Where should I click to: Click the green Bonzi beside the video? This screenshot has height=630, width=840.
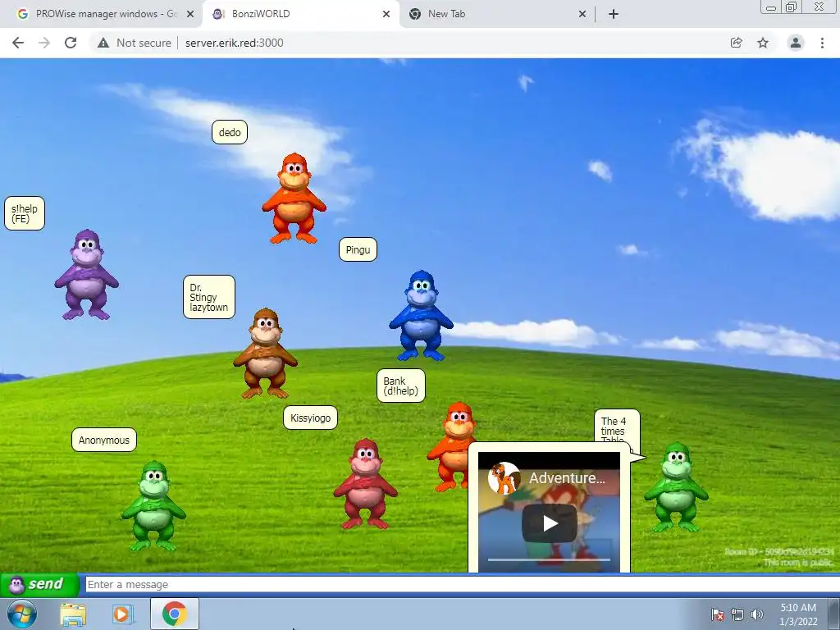point(676,487)
